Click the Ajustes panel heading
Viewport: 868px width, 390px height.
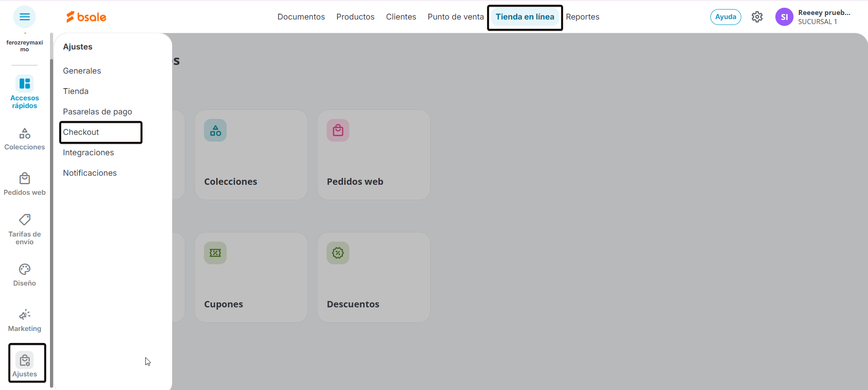pyautogui.click(x=78, y=47)
